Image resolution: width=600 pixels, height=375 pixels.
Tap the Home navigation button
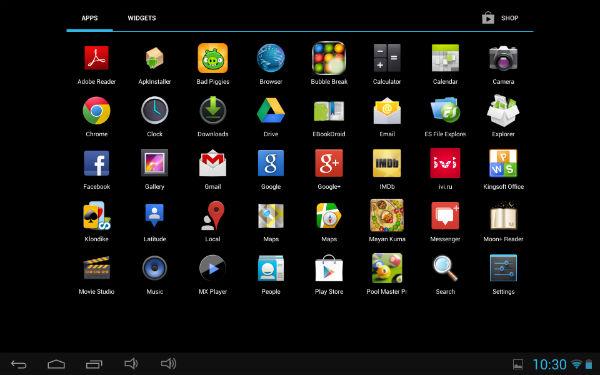coord(56,364)
